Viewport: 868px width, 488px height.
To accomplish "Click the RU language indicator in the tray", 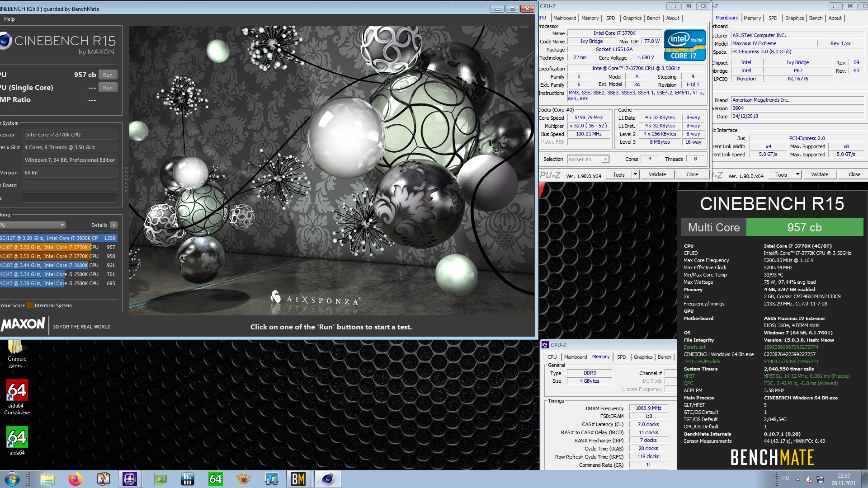I will tap(786, 478).
